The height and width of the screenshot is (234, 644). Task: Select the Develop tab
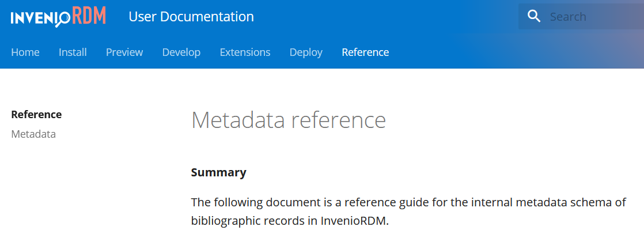click(181, 52)
